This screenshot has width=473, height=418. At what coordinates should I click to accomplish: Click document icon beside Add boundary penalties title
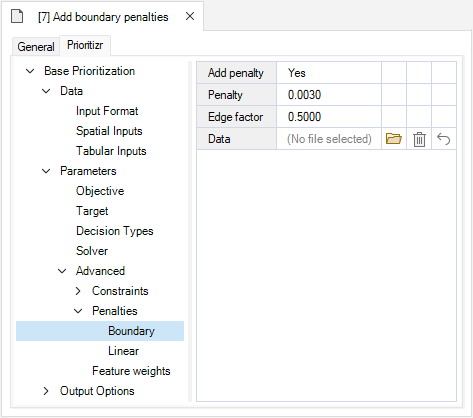click(17, 16)
